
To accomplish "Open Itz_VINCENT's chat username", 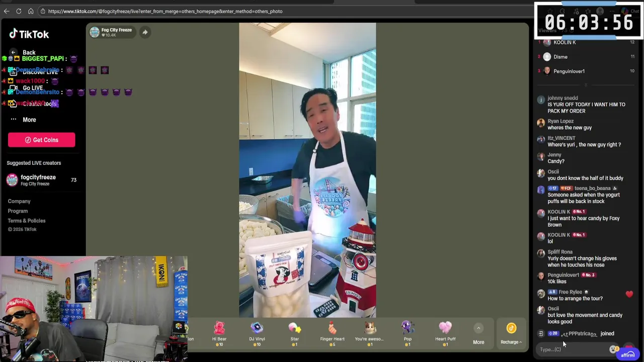I will 561,138.
